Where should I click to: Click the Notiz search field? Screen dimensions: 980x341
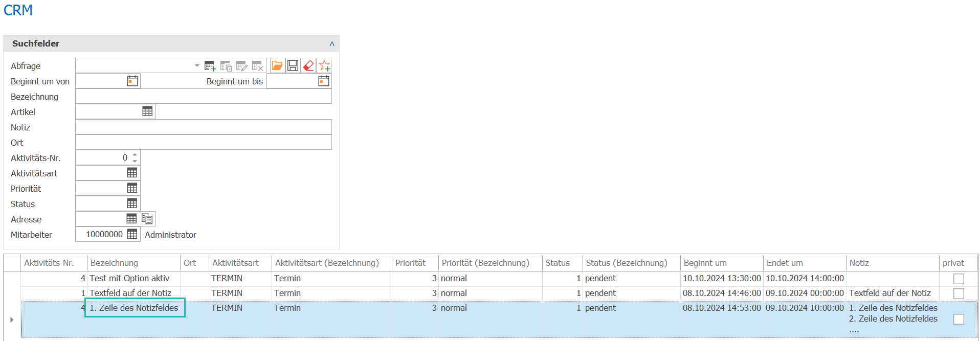[x=204, y=127]
